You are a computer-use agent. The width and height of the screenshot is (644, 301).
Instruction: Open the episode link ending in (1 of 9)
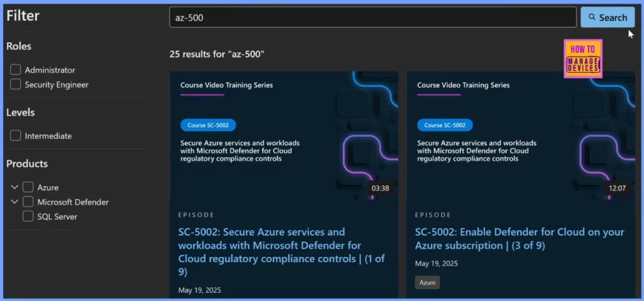pos(281,252)
